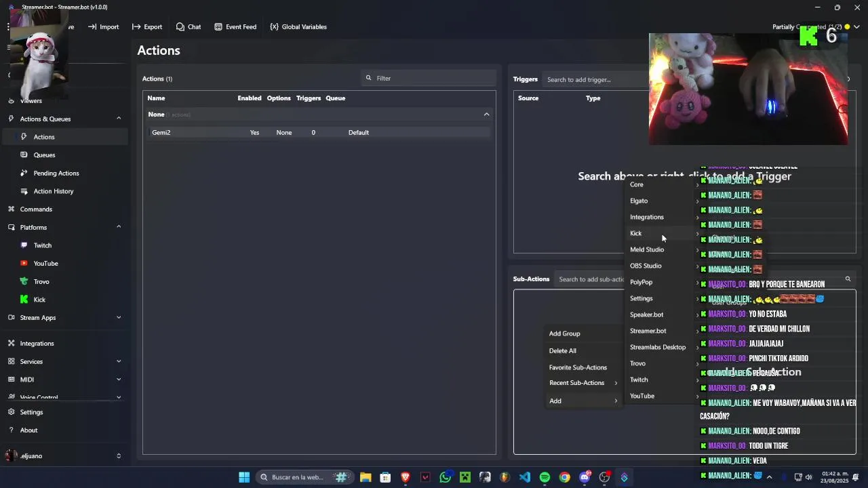Open the Queues page icon in sidebar

[x=24, y=155]
